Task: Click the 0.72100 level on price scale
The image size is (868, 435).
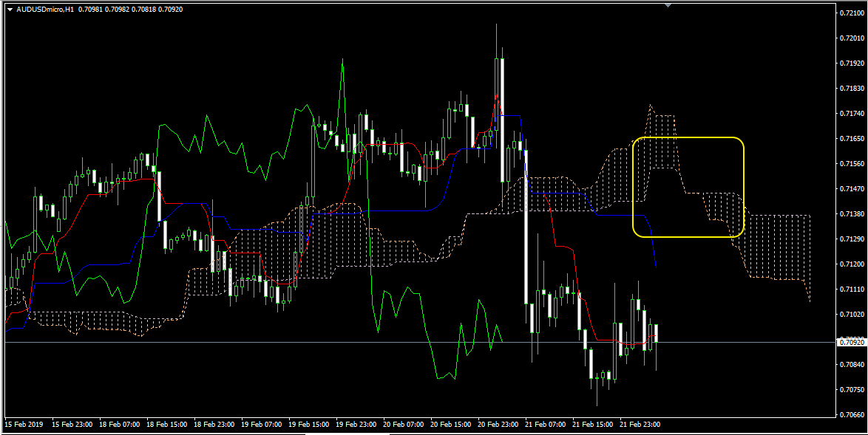Action: pos(852,13)
